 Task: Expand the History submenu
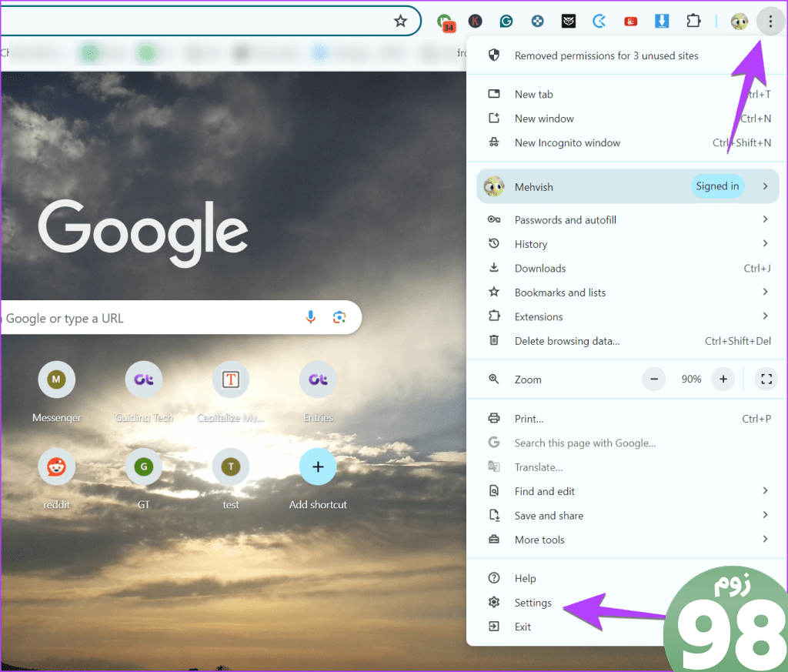[626, 244]
